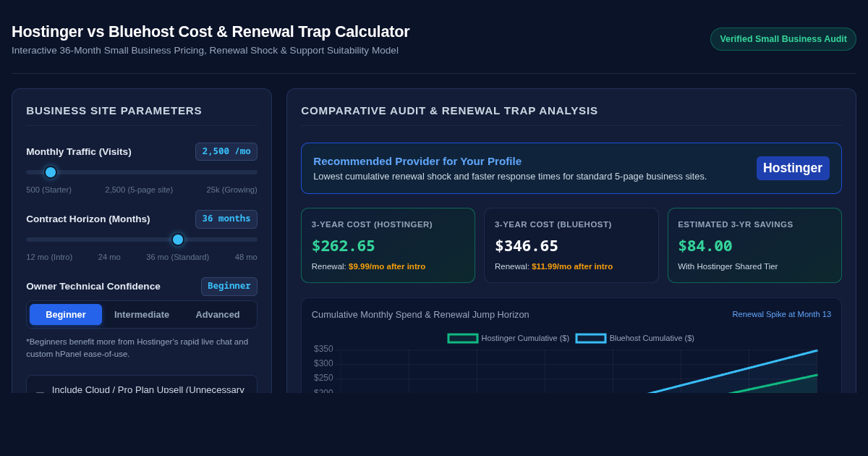The height and width of the screenshot is (456, 868).
Task: Open the 3-Year Cost (Hostinger) card
Action: [x=388, y=245]
